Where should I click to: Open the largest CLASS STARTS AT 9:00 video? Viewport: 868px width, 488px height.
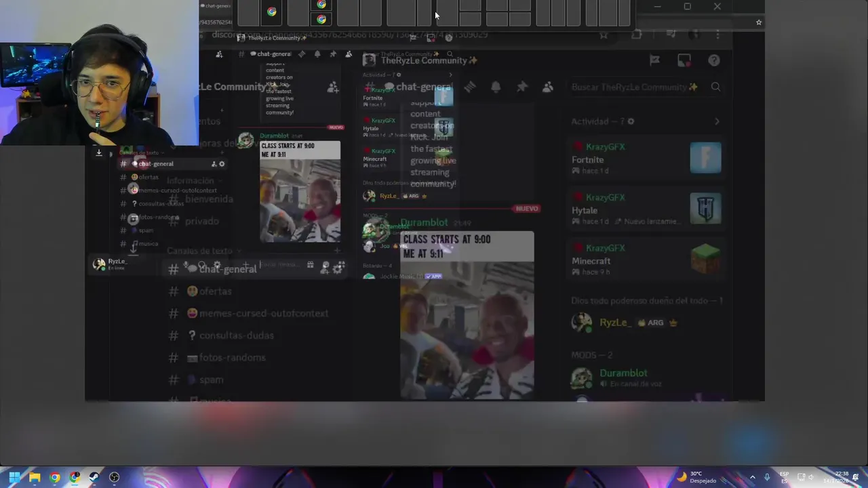(467, 315)
